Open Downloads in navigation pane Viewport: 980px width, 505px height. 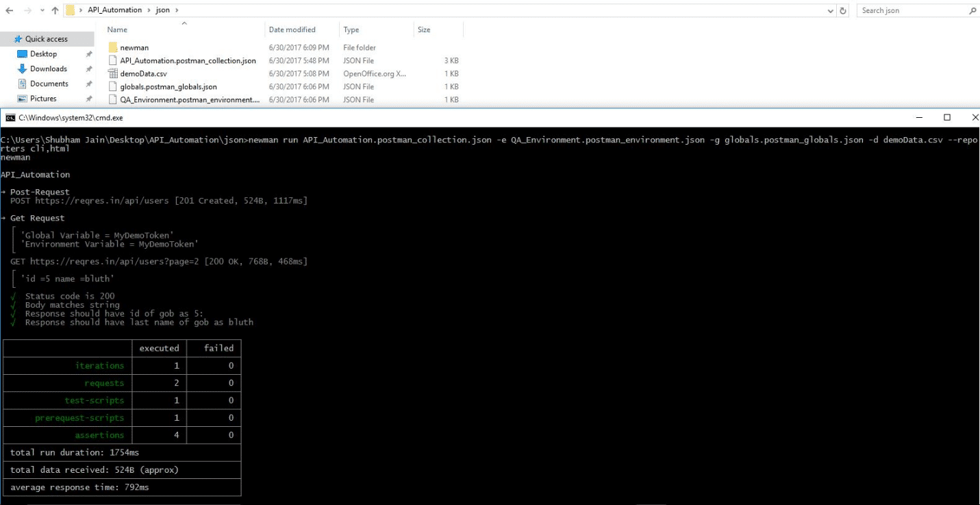pos(48,69)
